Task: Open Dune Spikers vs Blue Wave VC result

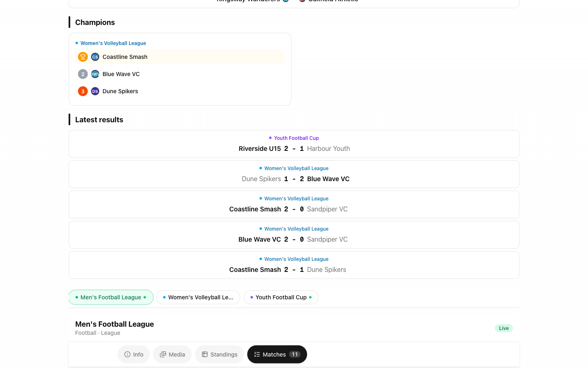Action: coord(294,174)
